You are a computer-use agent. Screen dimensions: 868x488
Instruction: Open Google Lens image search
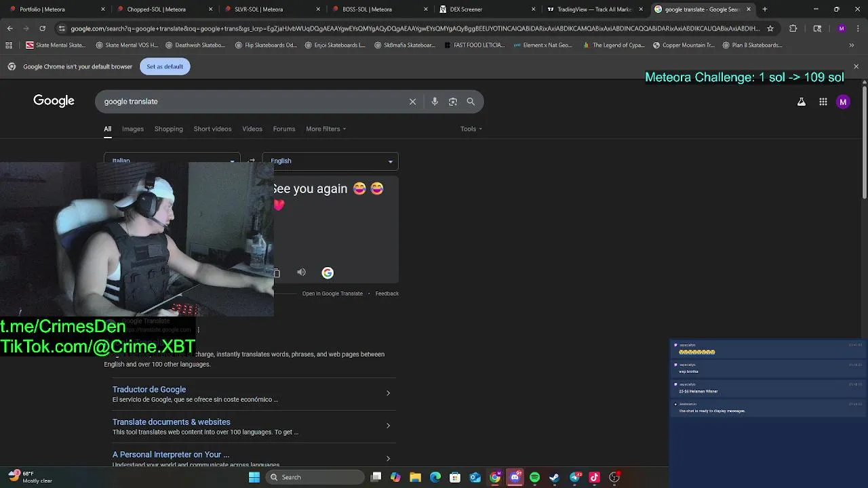click(x=453, y=102)
